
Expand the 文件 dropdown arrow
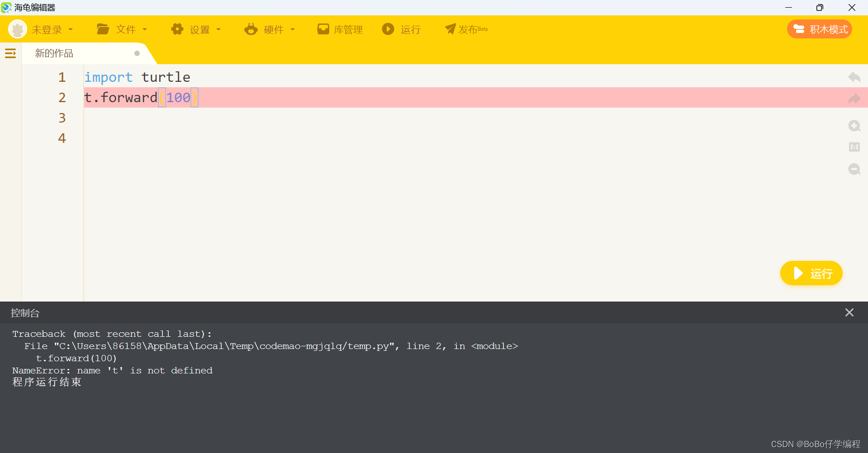point(145,29)
